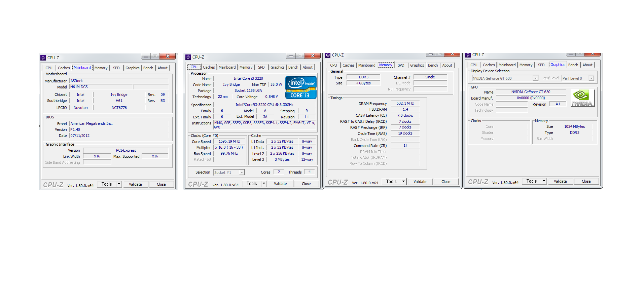Switch to CPU tab in Mainboard window

pyautogui.click(x=49, y=68)
